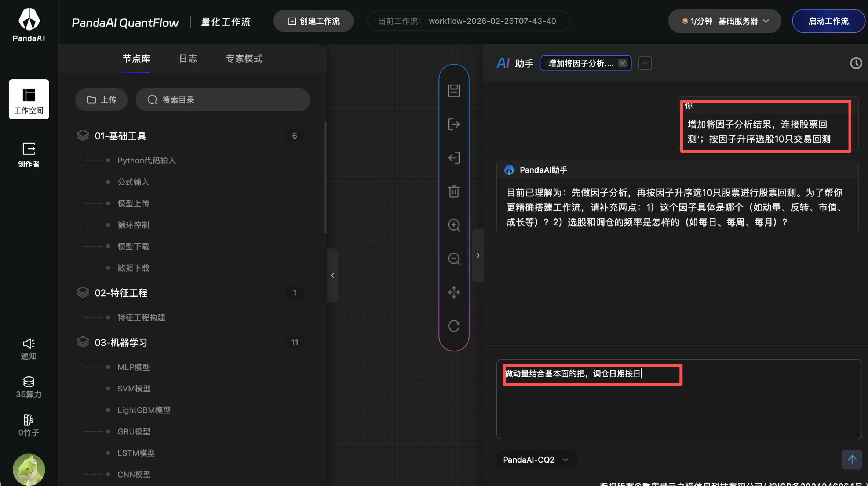The width and height of the screenshot is (868, 486).
Task: Open the 基础服务器 server dropdown
Action: click(x=725, y=21)
